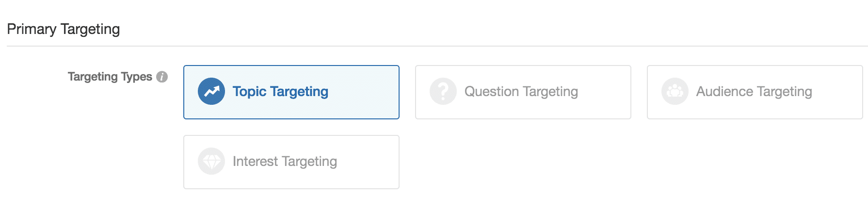Click the Primary Targeting section heading
The height and width of the screenshot is (197, 868).
pyautogui.click(x=64, y=29)
